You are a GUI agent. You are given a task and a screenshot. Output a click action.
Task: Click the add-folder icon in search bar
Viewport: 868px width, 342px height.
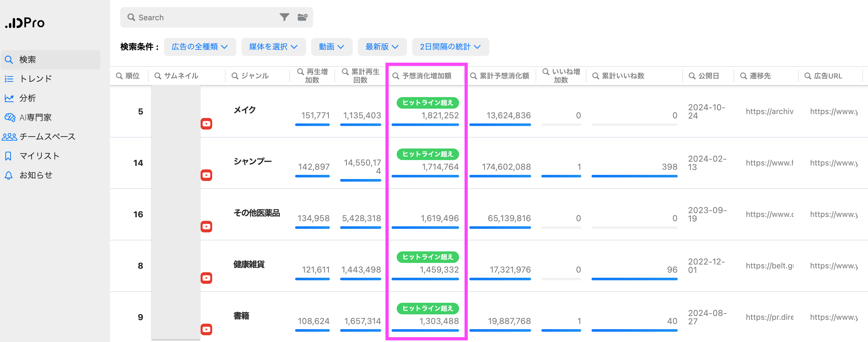click(x=302, y=17)
